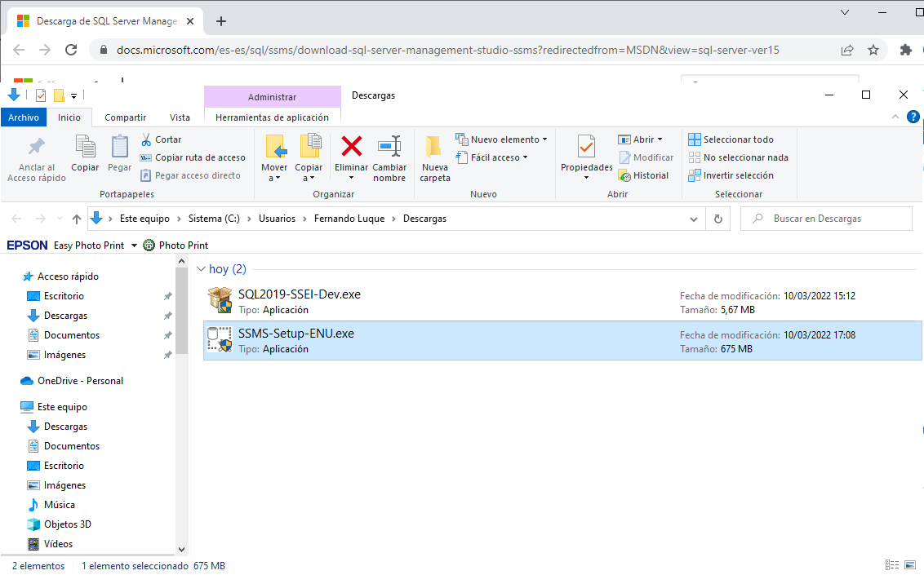Open a new tab in Chrome
This screenshot has height=575, width=924.
[221, 21]
